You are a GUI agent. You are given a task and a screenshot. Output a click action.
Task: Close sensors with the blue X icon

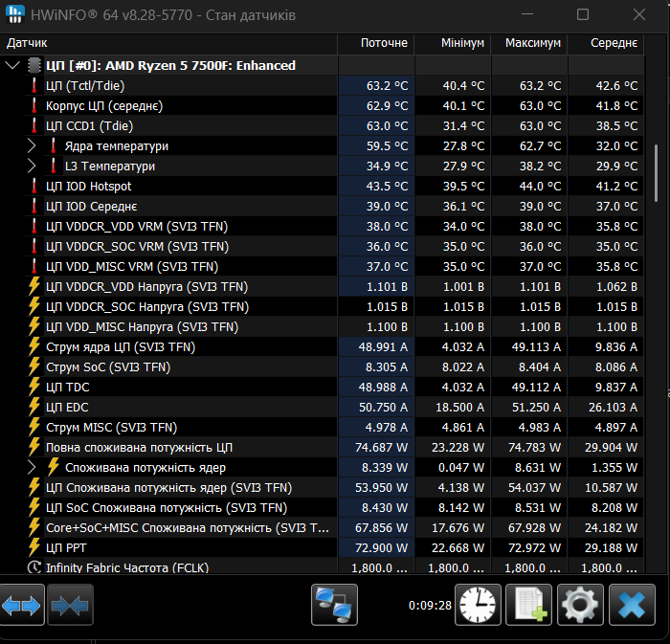[x=631, y=607]
